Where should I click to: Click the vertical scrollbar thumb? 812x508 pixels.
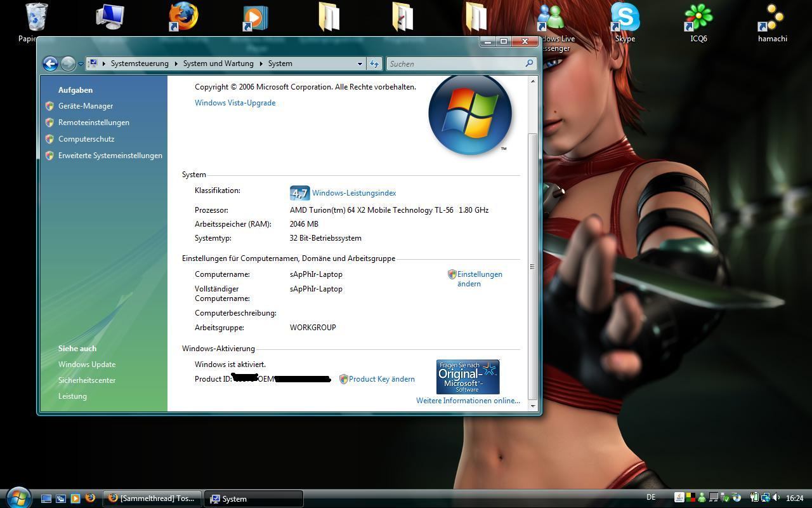point(532,267)
